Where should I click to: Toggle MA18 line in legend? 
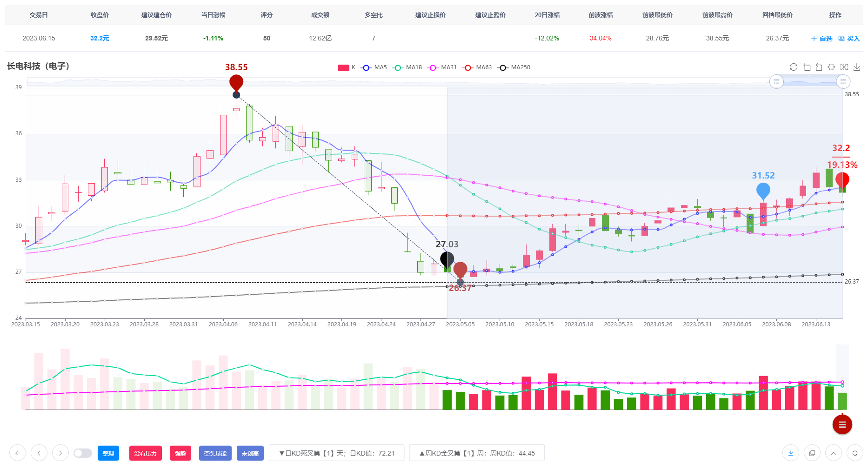point(408,67)
